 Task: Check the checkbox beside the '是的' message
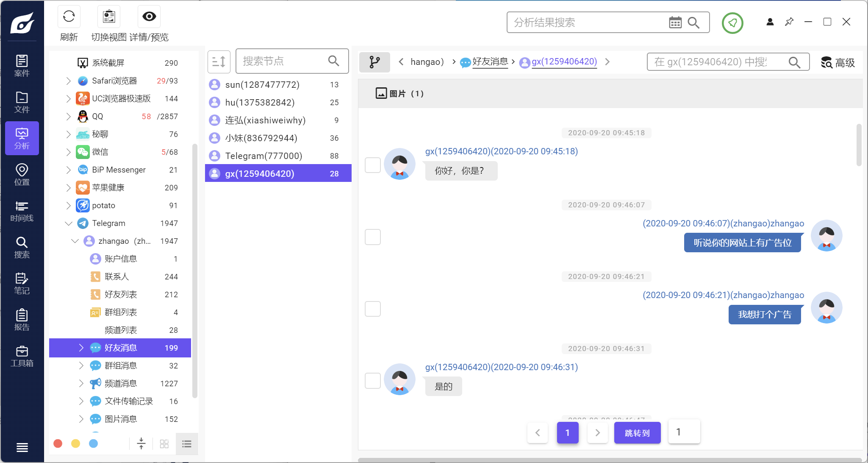[372, 381]
